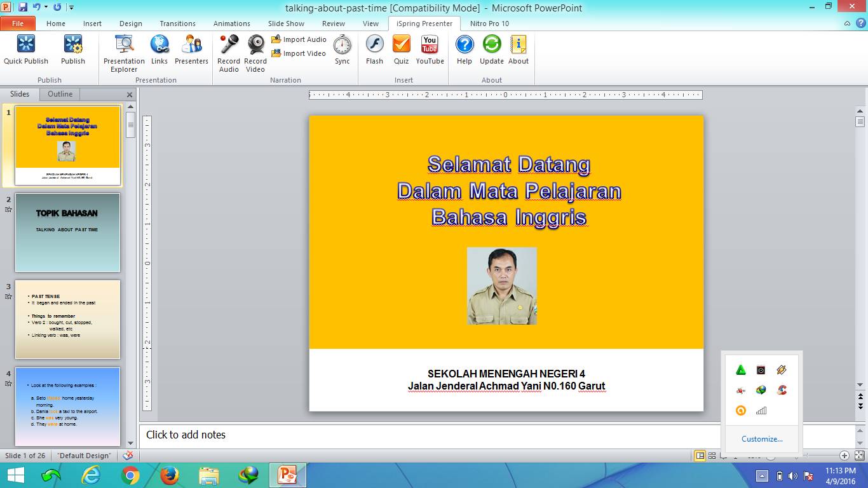Switch to the Outline tab
The image size is (868, 488).
click(59, 93)
